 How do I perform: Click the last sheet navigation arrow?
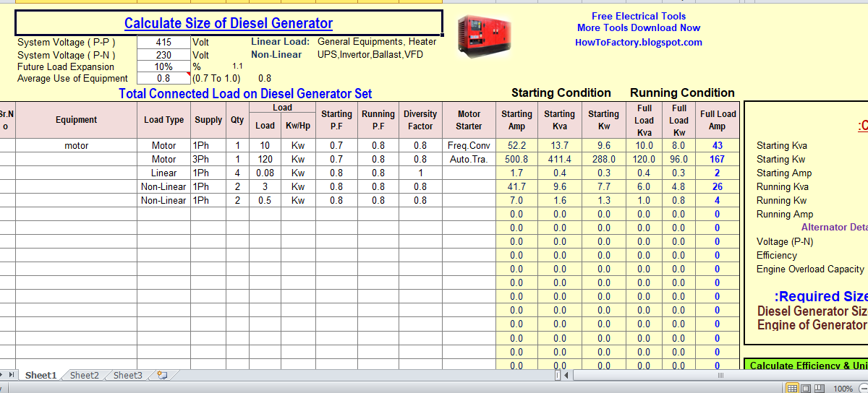click(x=12, y=376)
